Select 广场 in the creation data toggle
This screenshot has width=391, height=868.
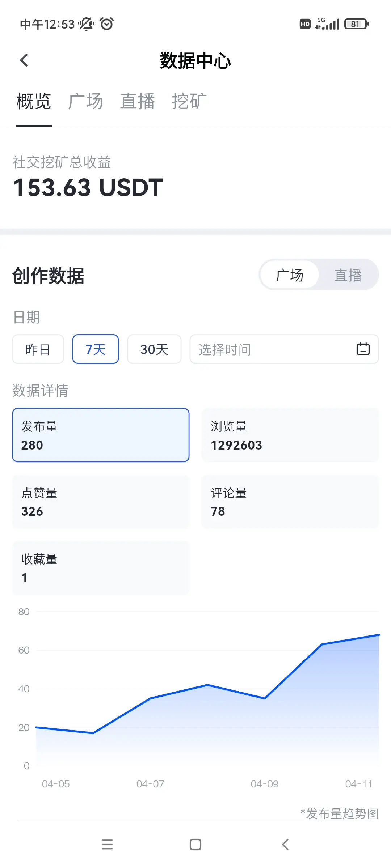[x=289, y=275]
